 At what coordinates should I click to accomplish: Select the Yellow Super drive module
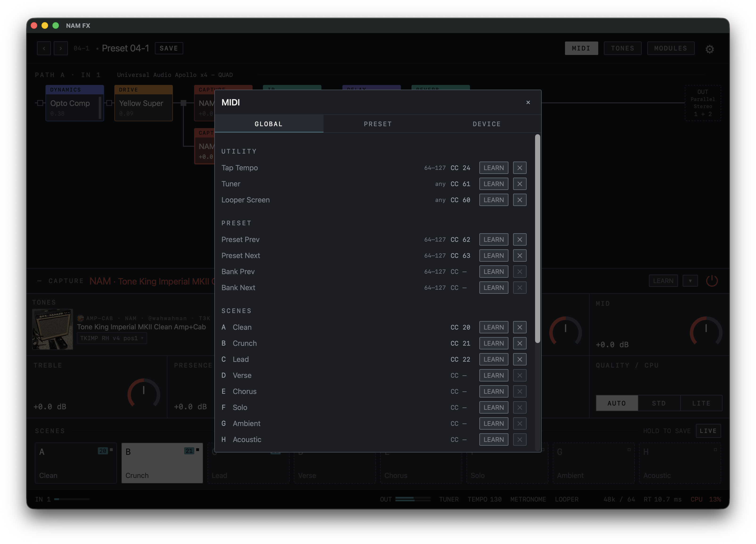pos(143,103)
